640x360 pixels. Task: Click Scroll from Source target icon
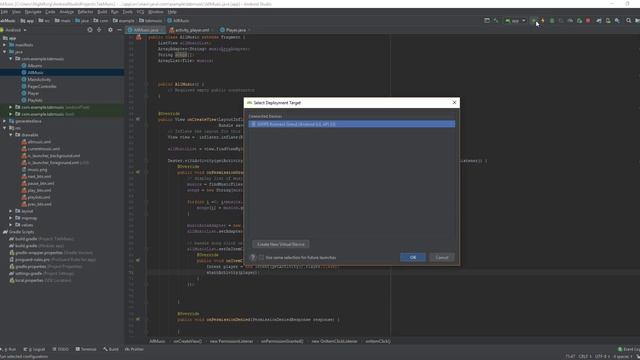pos(90,30)
